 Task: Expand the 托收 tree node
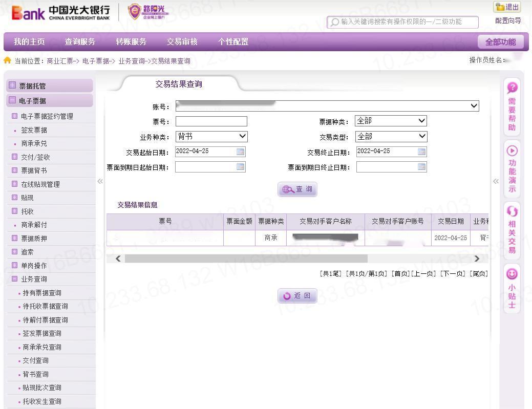pos(14,211)
